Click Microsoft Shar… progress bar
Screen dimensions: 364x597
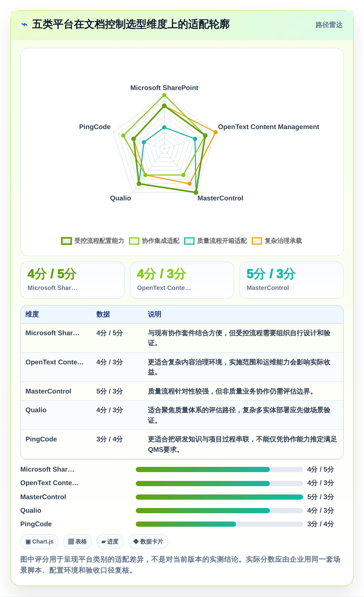[x=219, y=469]
